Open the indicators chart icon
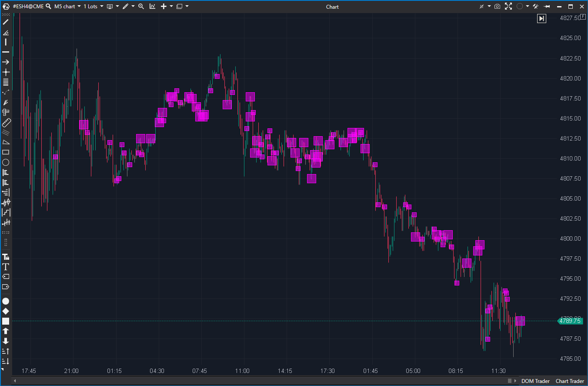Screen dimensions: 588x386 click(x=152, y=7)
